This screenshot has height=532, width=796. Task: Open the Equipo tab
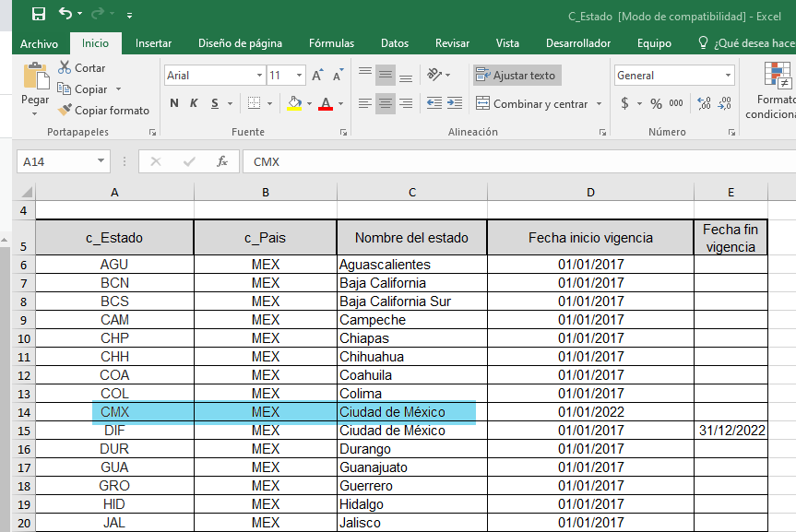click(x=654, y=43)
